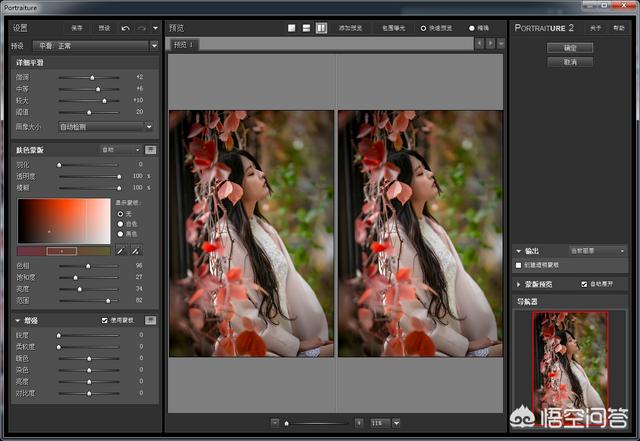The image size is (640, 441).
Task: Enable the 使用蒙板 checkbox
Action: pos(105,320)
